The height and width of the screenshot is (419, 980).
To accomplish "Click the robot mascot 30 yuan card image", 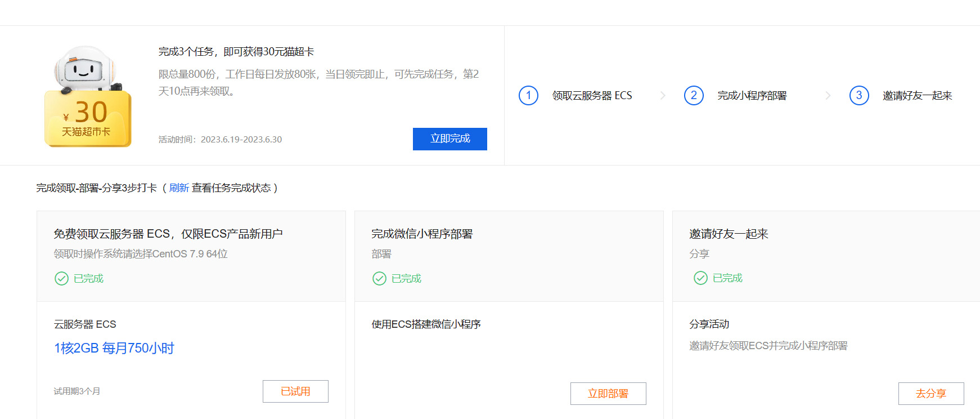I will [88, 96].
